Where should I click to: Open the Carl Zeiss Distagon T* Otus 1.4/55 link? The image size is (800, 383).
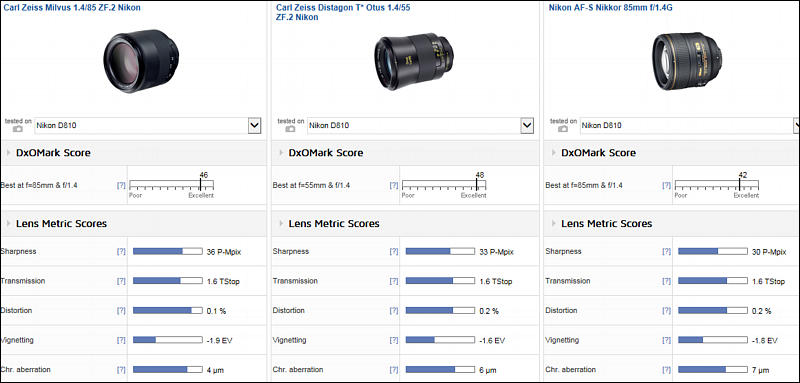pyautogui.click(x=343, y=12)
